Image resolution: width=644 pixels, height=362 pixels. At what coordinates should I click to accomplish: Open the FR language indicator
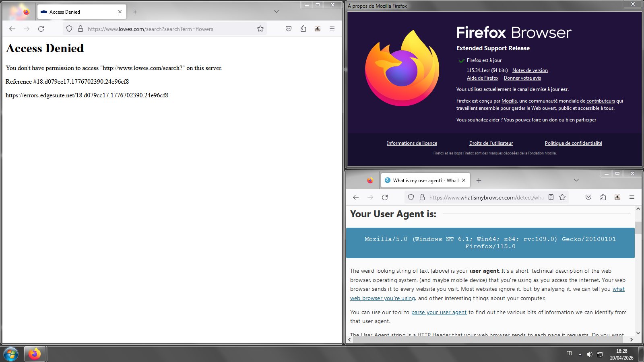click(569, 353)
